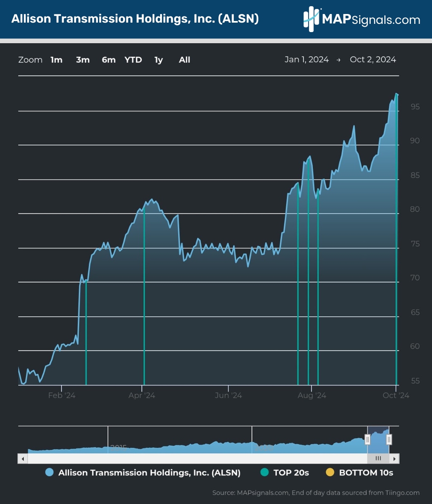Click the MAPSignals.com logo

click(x=362, y=19)
